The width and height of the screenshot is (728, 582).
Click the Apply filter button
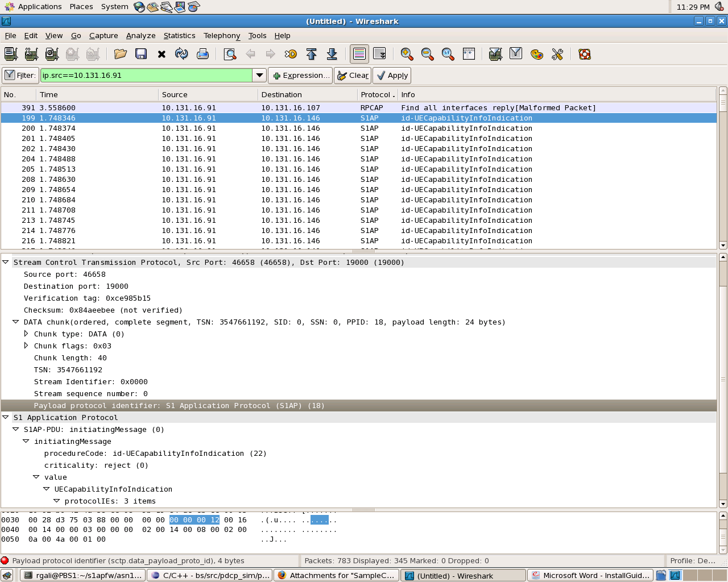tap(392, 75)
